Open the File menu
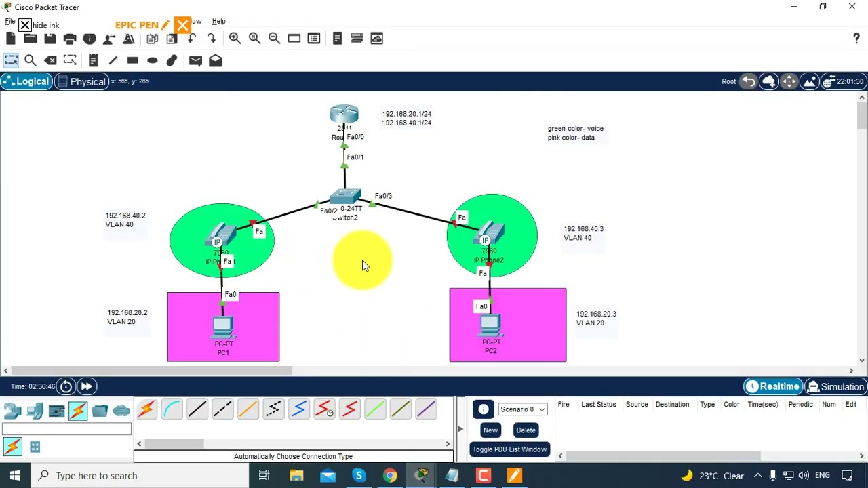 10,21
